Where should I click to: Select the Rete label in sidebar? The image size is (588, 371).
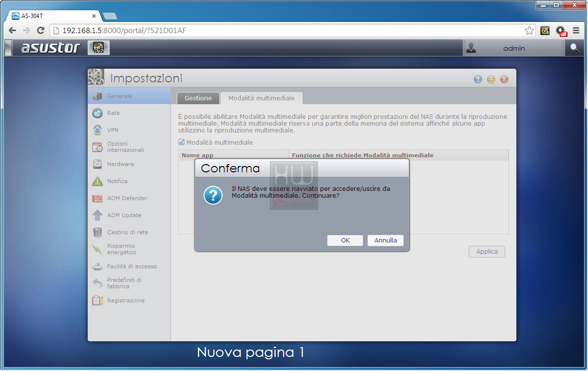coord(113,113)
